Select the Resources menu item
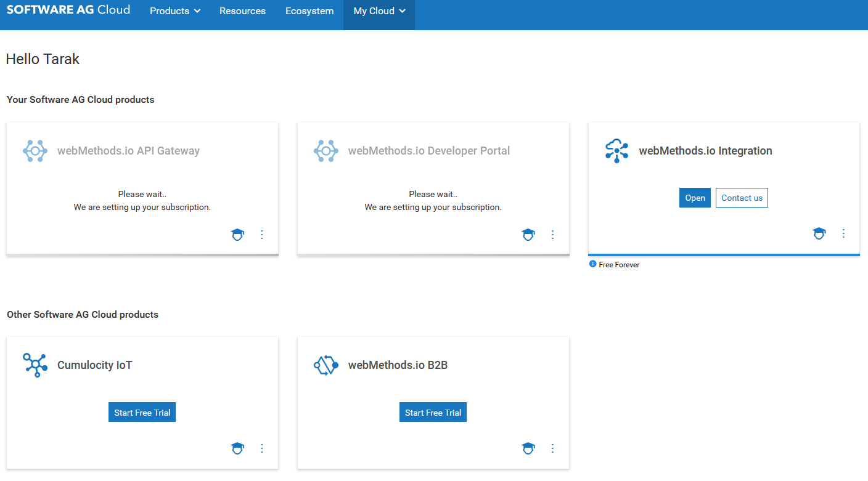The height and width of the screenshot is (481, 868). click(242, 10)
